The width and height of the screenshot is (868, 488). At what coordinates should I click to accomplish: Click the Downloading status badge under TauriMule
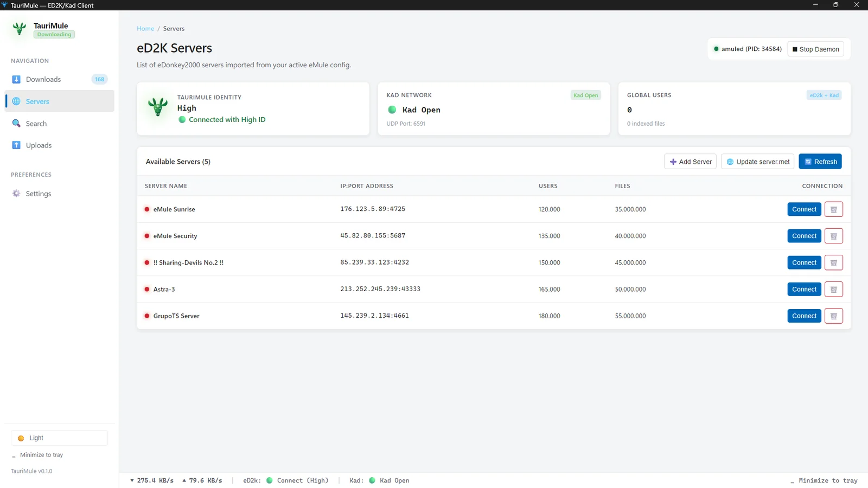click(54, 34)
